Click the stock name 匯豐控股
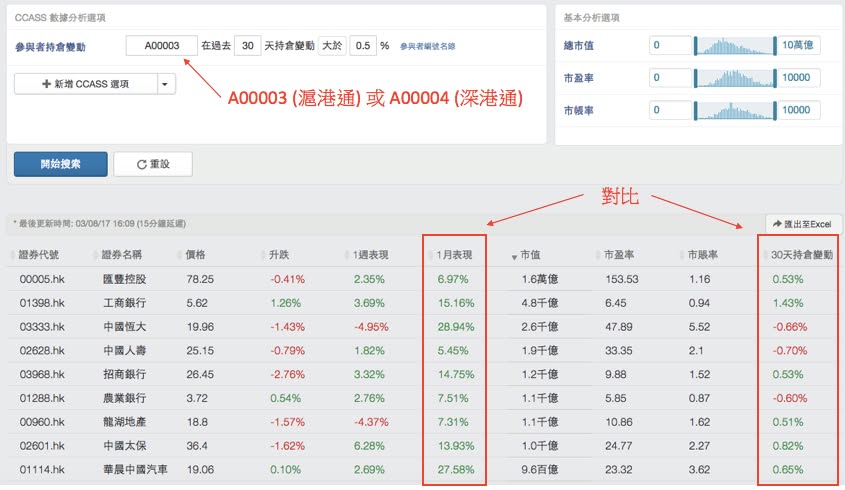This screenshot has width=845, height=490. click(x=124, y=279)
